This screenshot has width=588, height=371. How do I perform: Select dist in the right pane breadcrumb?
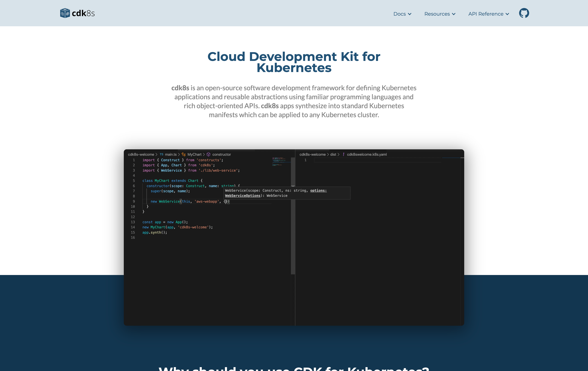coord(333,154)
